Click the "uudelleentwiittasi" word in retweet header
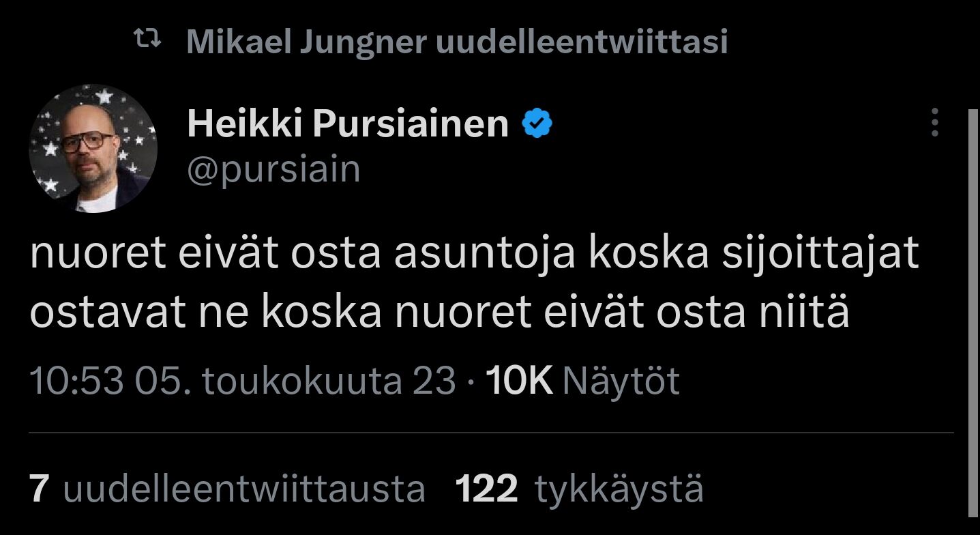 point(581,42)
